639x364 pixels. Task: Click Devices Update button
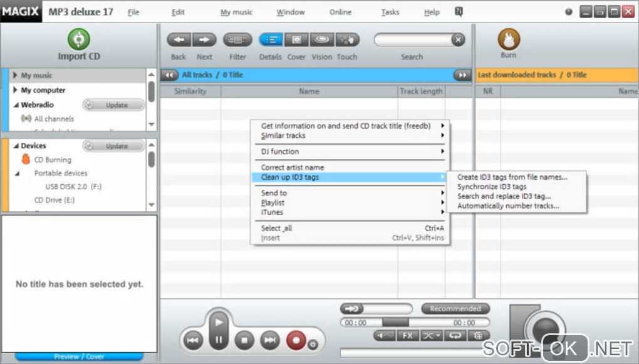point(113,146)
